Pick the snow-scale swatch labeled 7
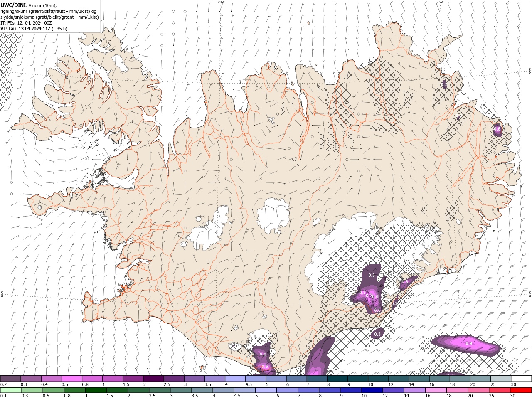Viewport: 532px width, 399px height. 317,379
